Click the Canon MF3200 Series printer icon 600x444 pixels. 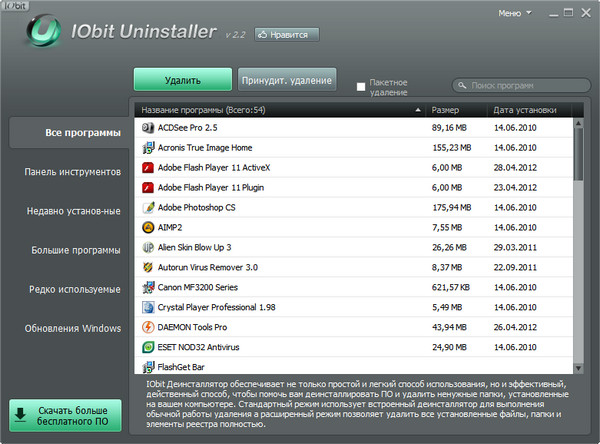[148, 288]
